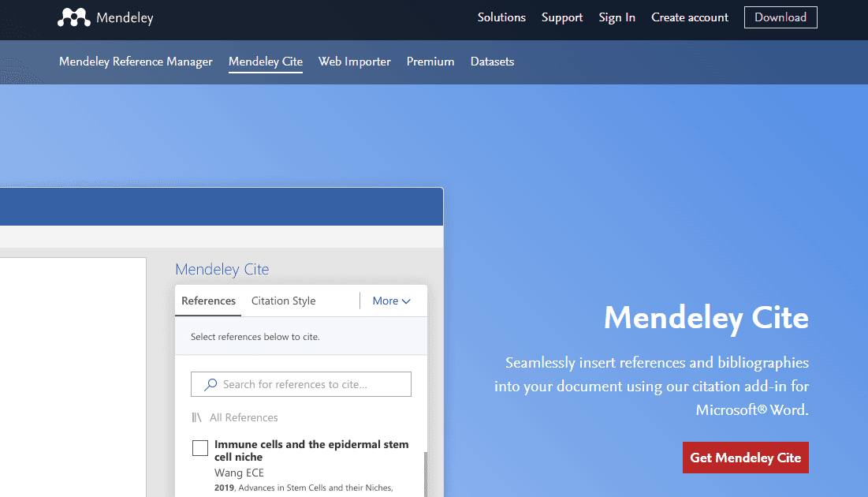Switch to the References tab
868x497 pixels.
pos(207,301)
